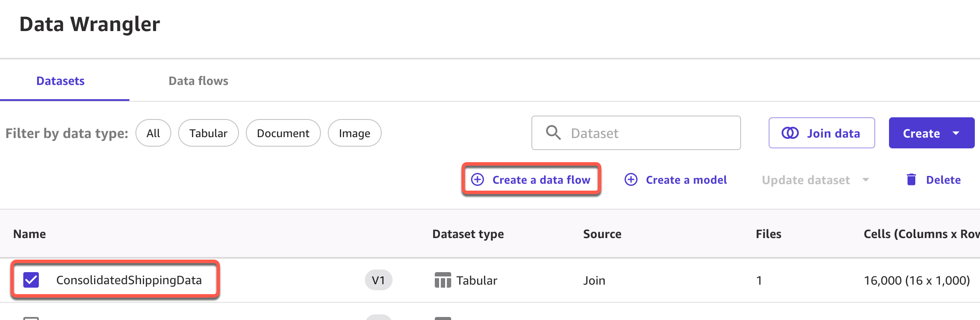980x320 pixels.
Task: Uncheck the ConsolidatedShippingData checkbox
Action: pos(31,280)
